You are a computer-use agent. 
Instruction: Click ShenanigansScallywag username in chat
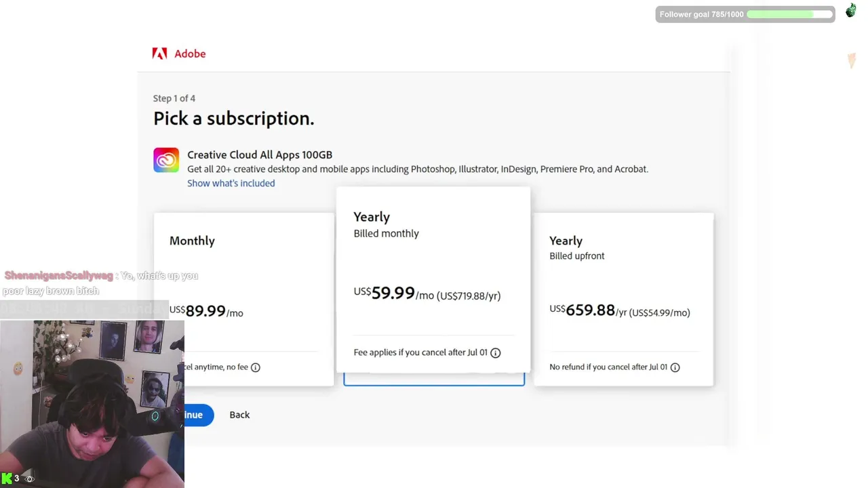tap(58, 276)
